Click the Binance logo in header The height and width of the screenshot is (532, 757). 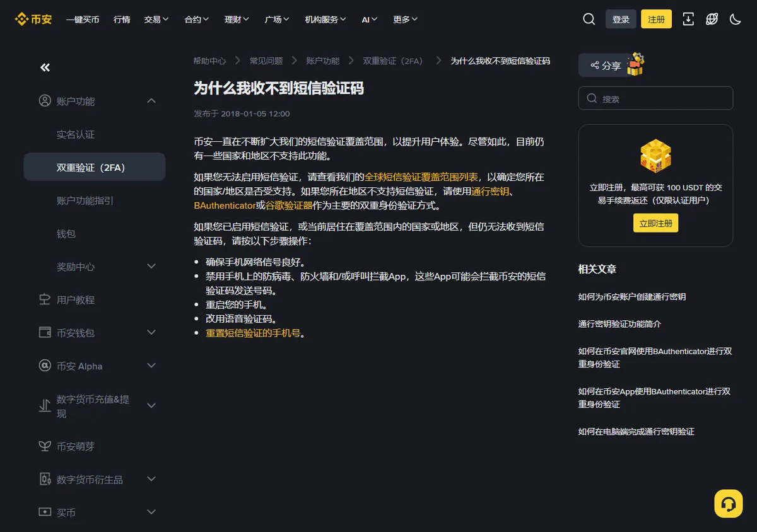33,19
